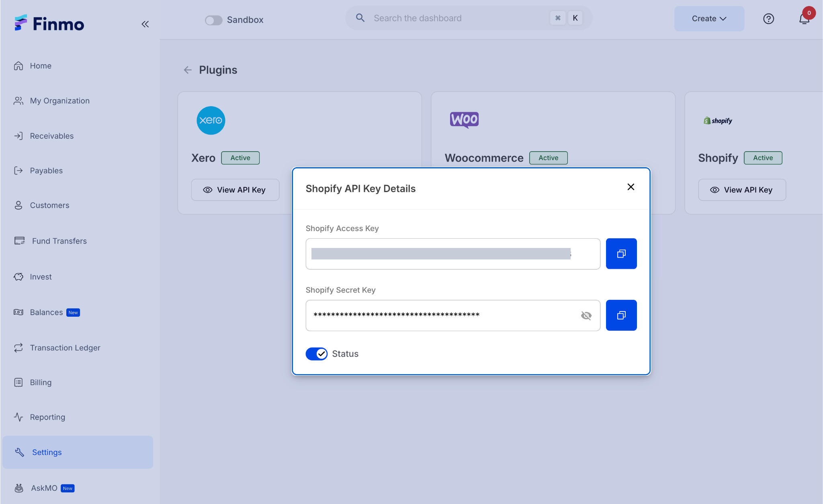Click the Invest piggy bank icon
The image size is (823, 504).
point(18,277)
